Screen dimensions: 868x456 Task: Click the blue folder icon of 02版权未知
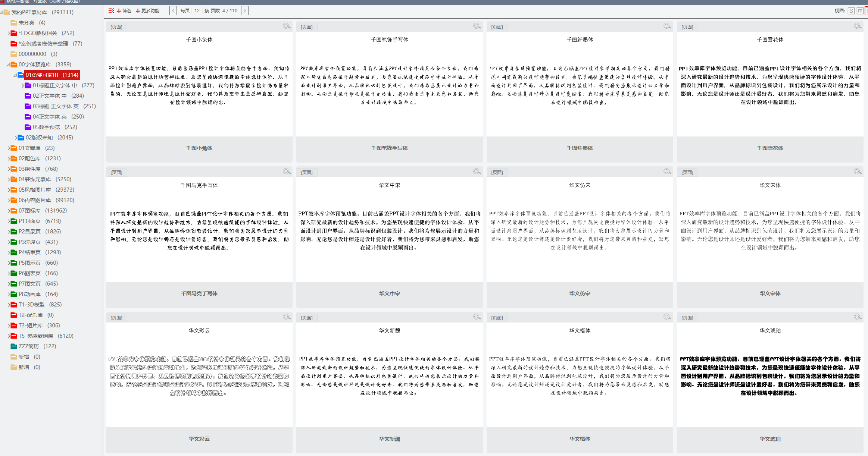click(21, 138)
